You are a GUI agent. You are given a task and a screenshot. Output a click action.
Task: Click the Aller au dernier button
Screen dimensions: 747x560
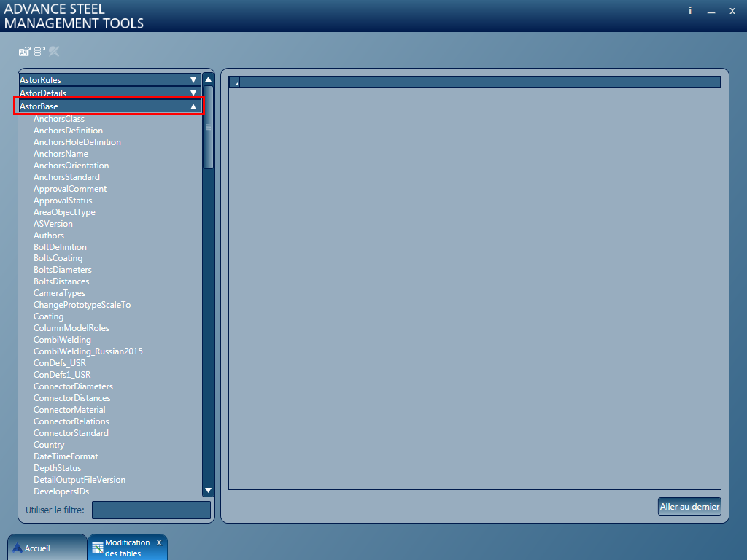coord(689,507)
